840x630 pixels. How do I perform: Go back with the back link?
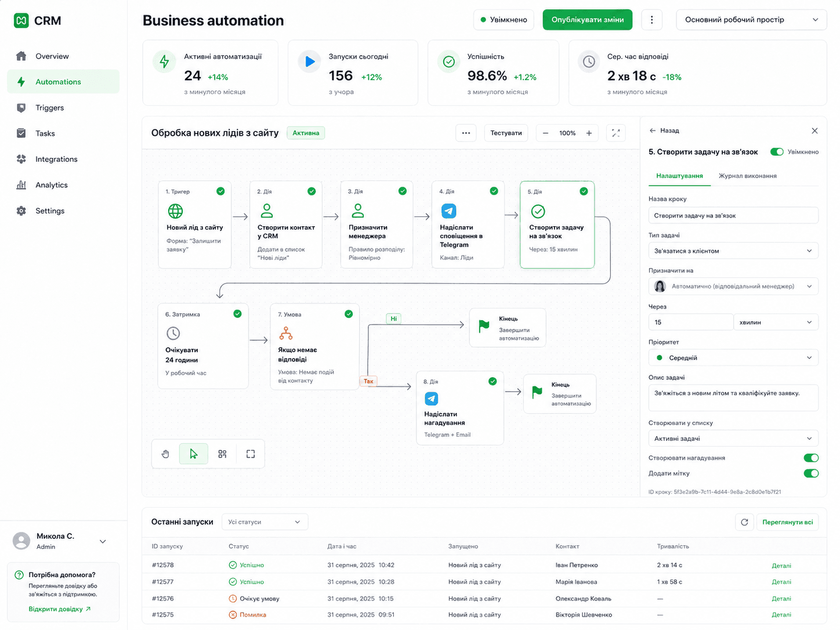click(664, 131)
